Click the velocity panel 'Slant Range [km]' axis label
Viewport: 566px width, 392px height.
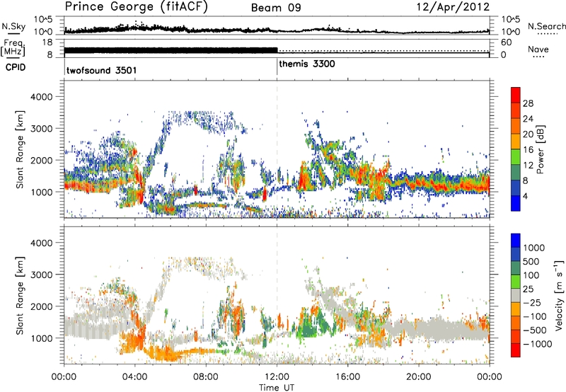[20, 296]
